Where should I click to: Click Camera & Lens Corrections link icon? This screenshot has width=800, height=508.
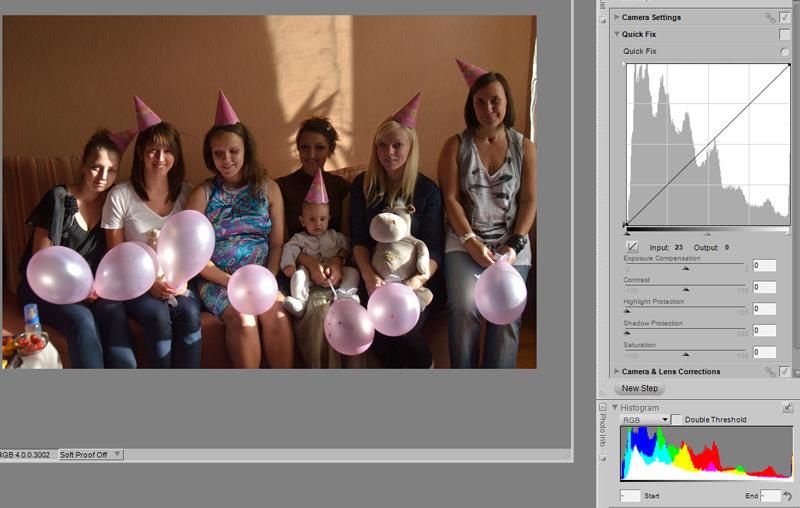click(x=770, y=372)
